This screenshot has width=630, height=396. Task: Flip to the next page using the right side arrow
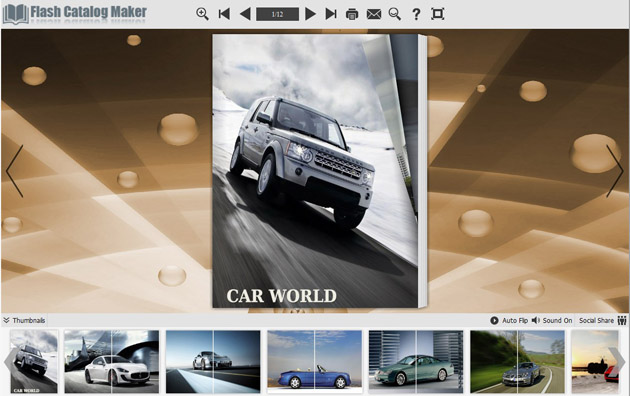pyautogui.click(x=615, y=171)
